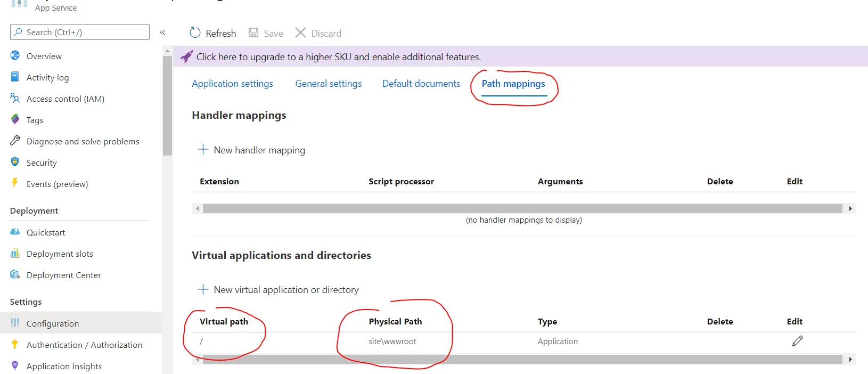Click the Events lightning bolt icon

(15, 183)
